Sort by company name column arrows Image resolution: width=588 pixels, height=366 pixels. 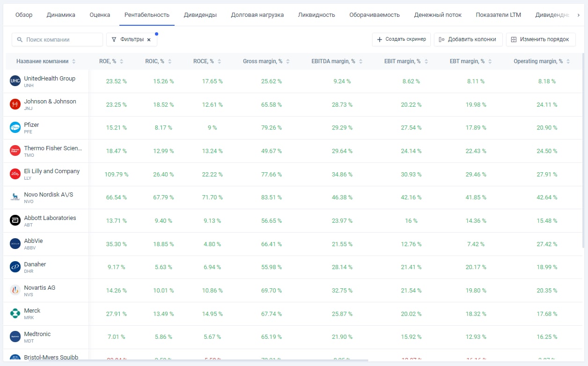[74, 61]
